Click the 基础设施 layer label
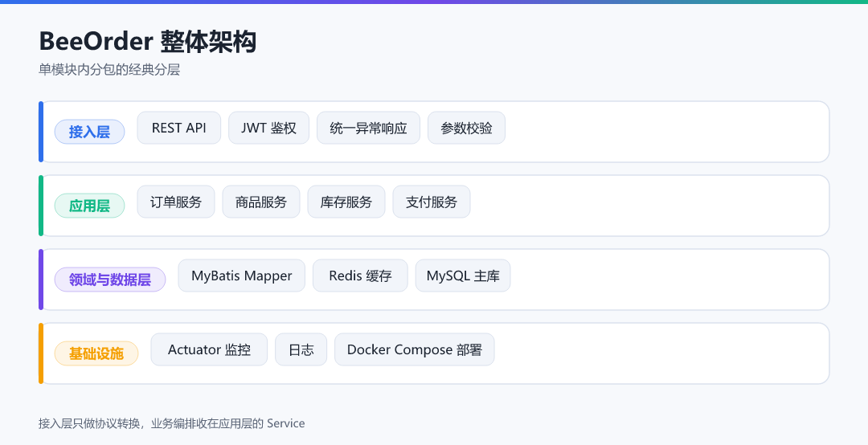The image size is (868, 445). 96,353
